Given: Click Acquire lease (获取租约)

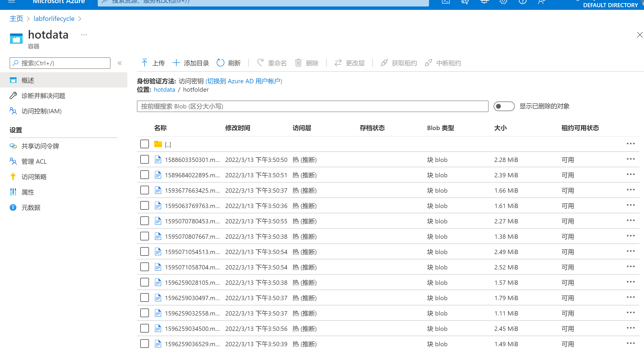Looking at the screenshot, I should coord(399,63).
